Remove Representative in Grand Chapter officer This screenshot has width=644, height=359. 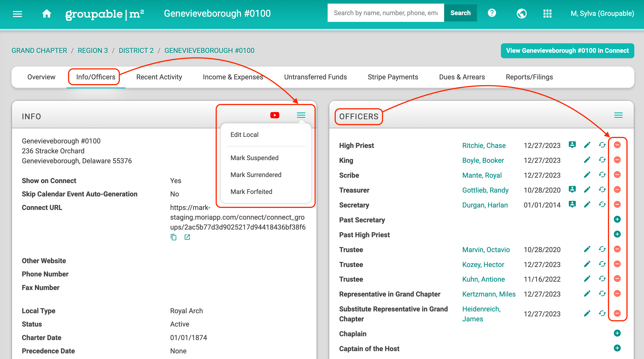pyautogui.click(x=617, y=294)
